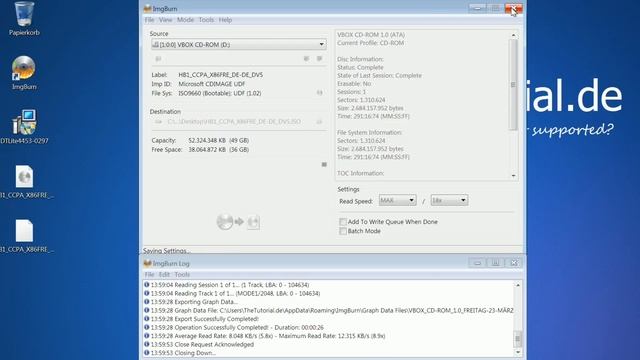
Task: Click the ImgBurn title bar app icon
Action: point(147,9)
